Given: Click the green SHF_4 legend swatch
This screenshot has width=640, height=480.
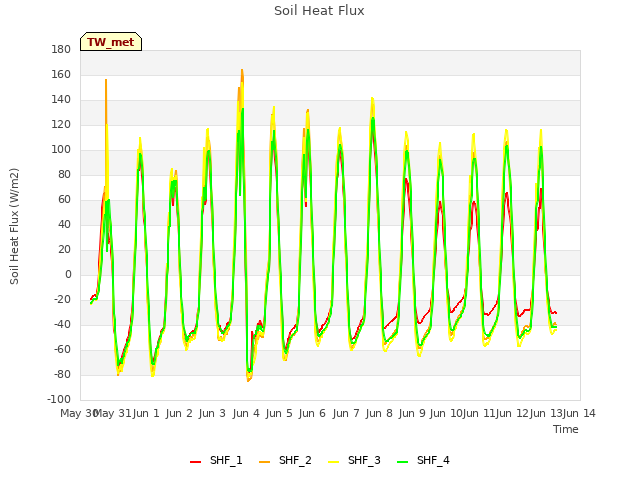Looking at the screenshot, I should (x=402, y=462).
